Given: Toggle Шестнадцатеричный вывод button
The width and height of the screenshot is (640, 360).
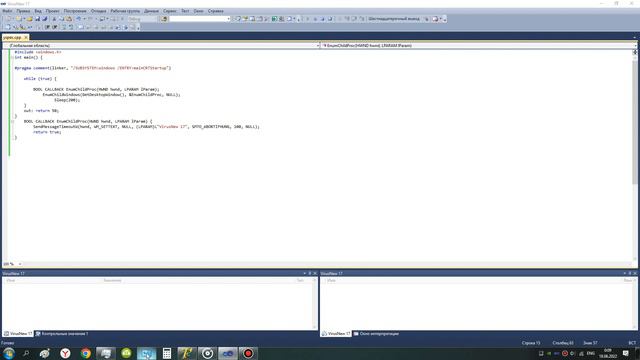Looking at the screenshot, I should pyautogui.click(x=394, y=19).
